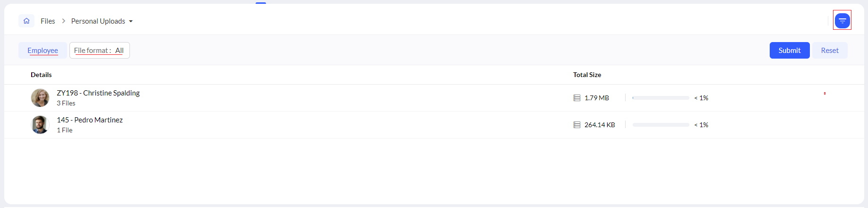The height and width of the screenshot is (208, 868).
Task: Open the filter icon button
Action: click(842, 20)
